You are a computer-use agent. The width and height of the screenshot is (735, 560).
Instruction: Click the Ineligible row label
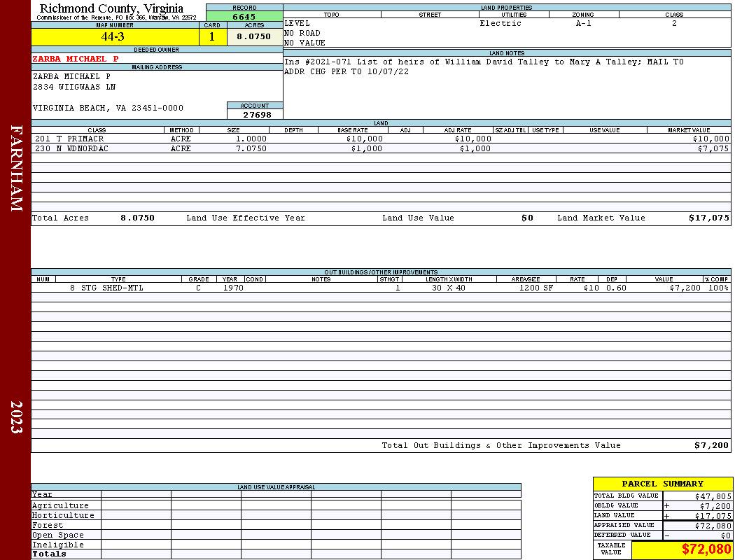pyautogui.click(x=57, y=545)
